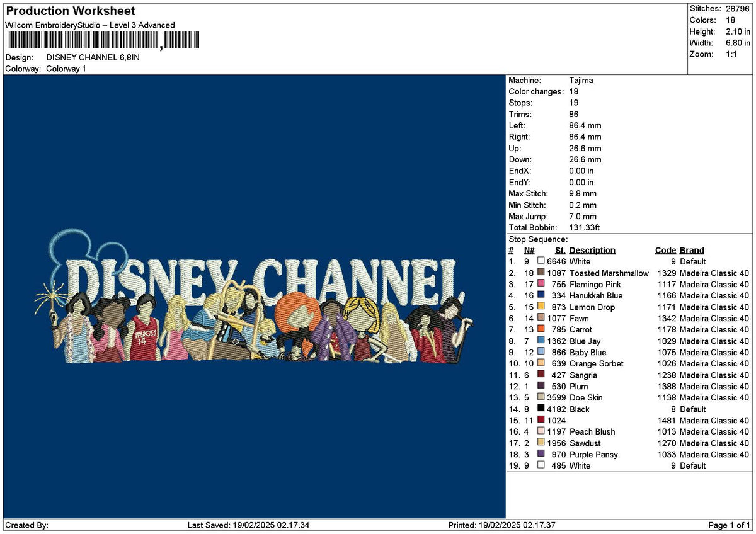Select the Peach Blush color swatch
Image resolution: width=756 pixels, height=534 pixels.
coord(541,431)
